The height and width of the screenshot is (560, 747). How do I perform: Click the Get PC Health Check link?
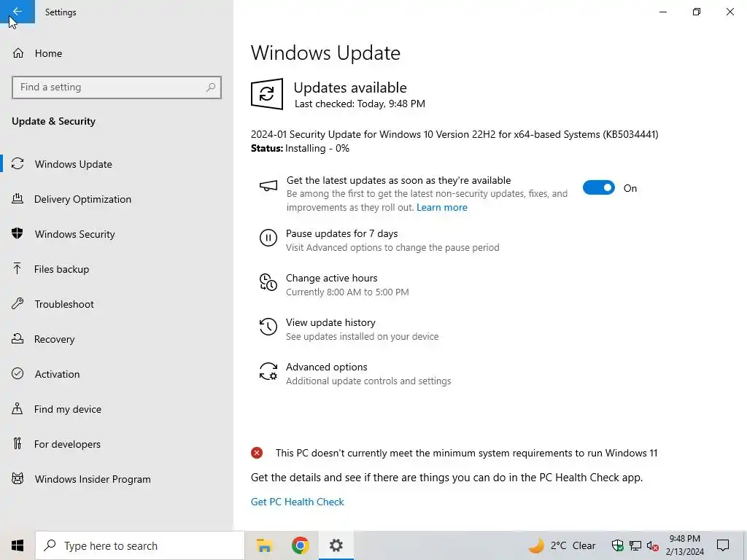[298, 502]
